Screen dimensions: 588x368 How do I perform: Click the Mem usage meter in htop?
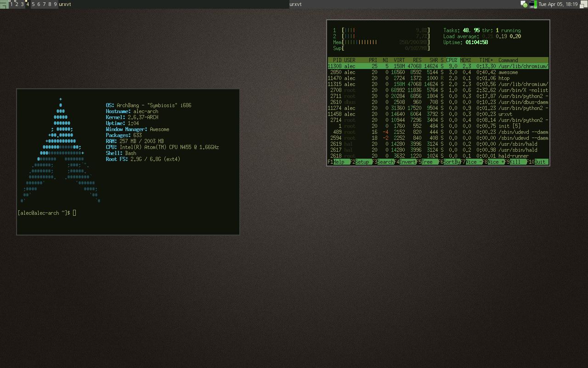point(381,42)
